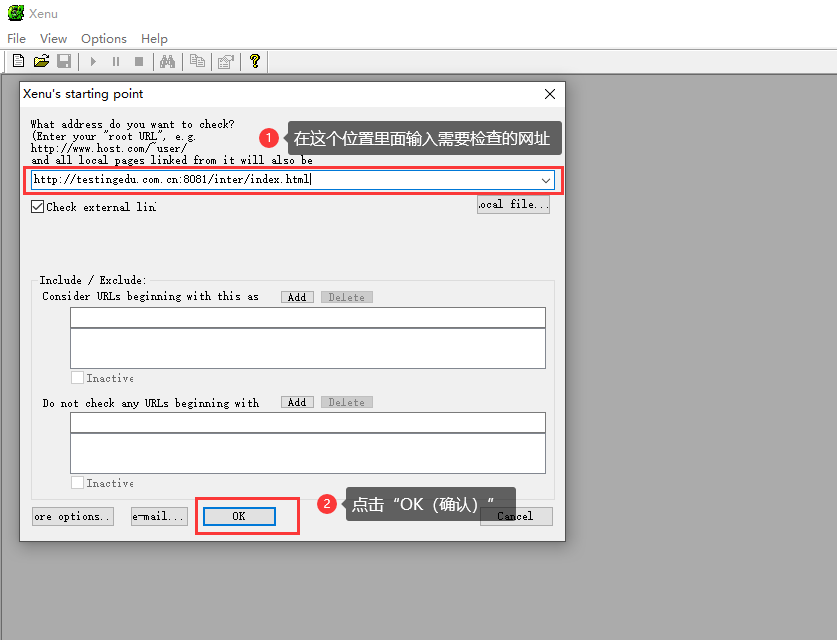Confirm the dialog with OK
The height and width of the screenshot is (640, 837).
pos(239,516)
